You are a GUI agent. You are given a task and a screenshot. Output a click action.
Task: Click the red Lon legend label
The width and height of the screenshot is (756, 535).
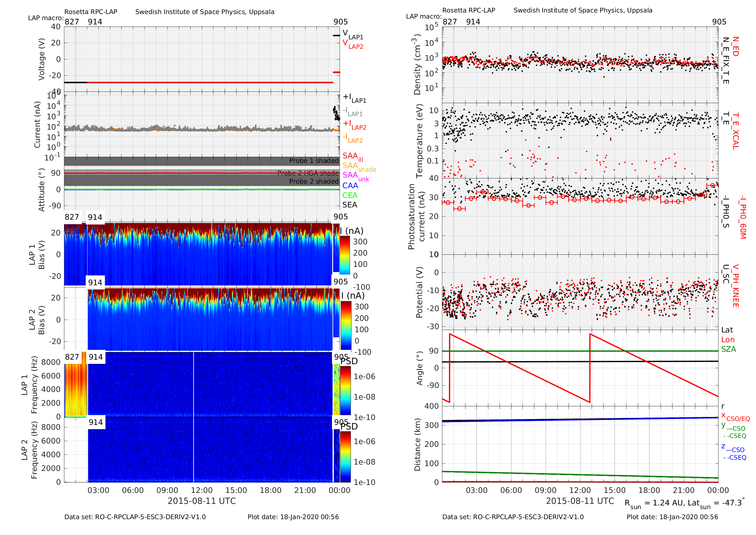728,340
